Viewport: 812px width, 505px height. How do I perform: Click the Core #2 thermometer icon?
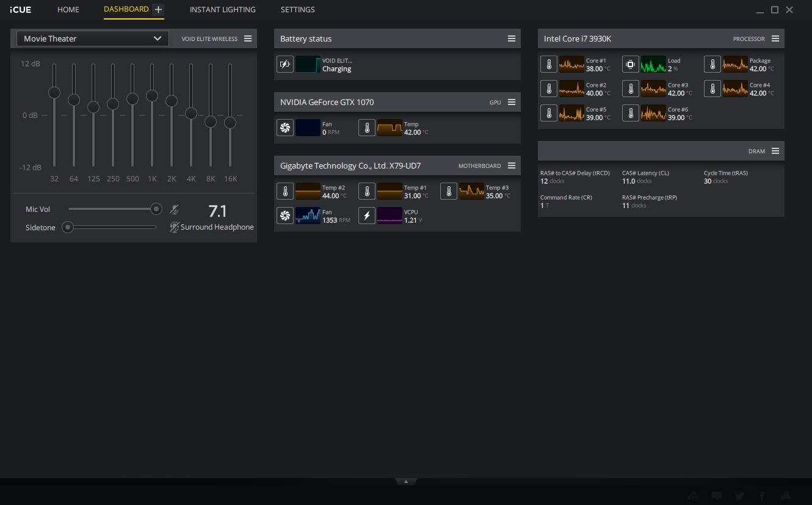click(548, 89)
